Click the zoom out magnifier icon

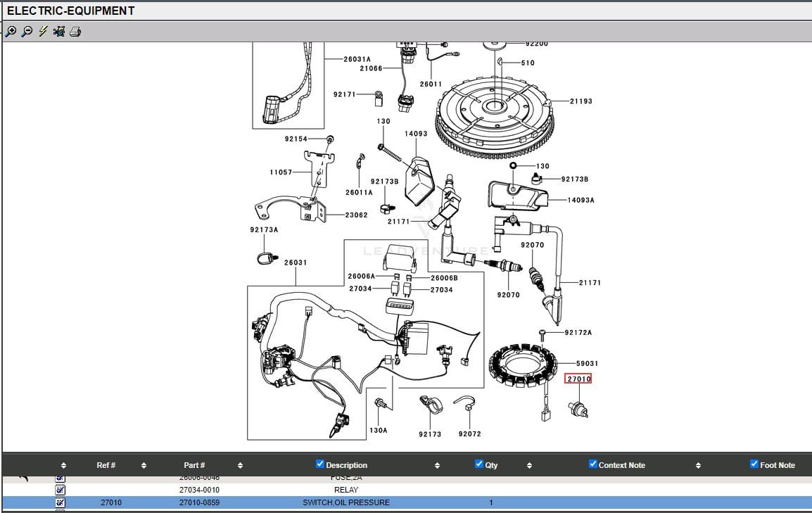tap(27, 31)
